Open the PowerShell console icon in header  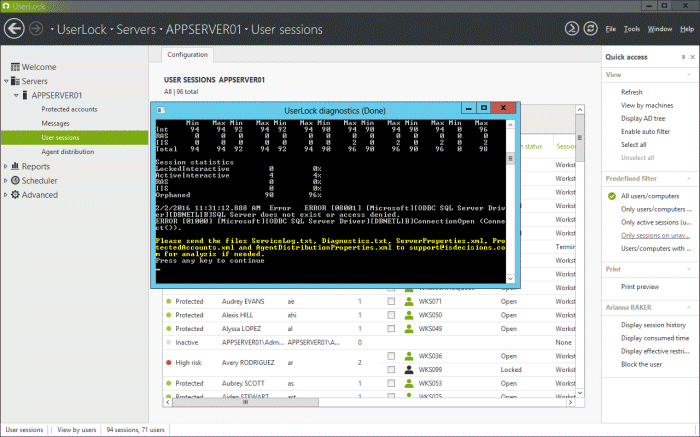click(x=571, y=29)
